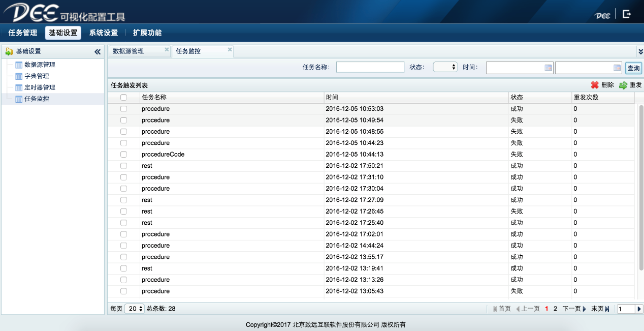Screen dimensions: 644x331
Task: Click go-to-page arrow beside page number
Action: [639, 309]
